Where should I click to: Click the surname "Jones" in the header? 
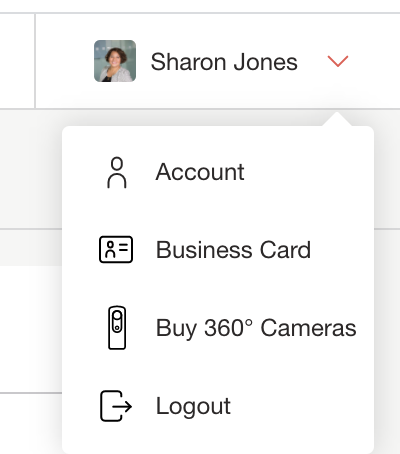(x=265, y=62)
